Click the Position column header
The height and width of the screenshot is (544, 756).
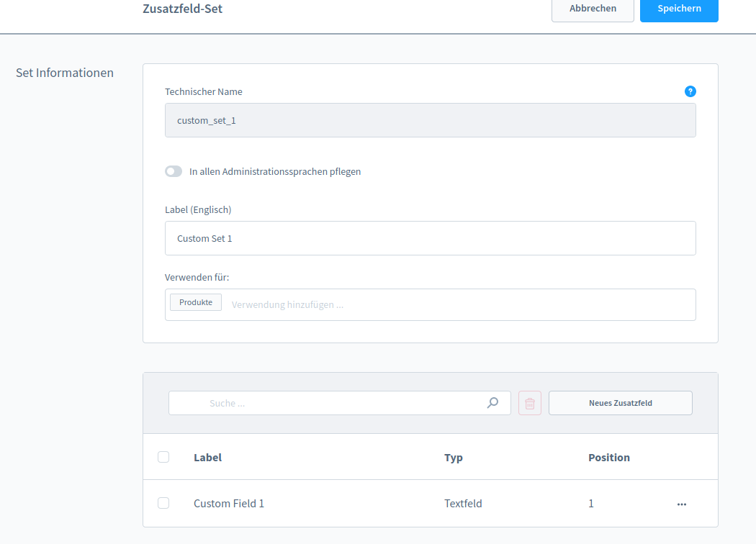coord(609,457)
